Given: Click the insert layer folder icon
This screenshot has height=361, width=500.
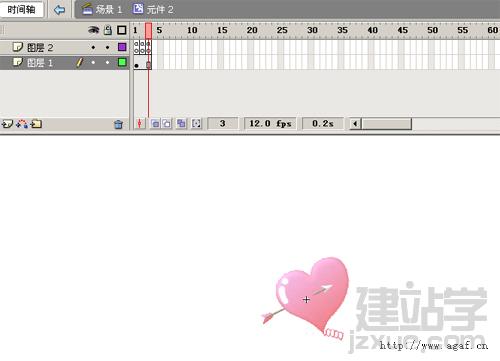Looking at the screenshot, I should pos(36,124).
